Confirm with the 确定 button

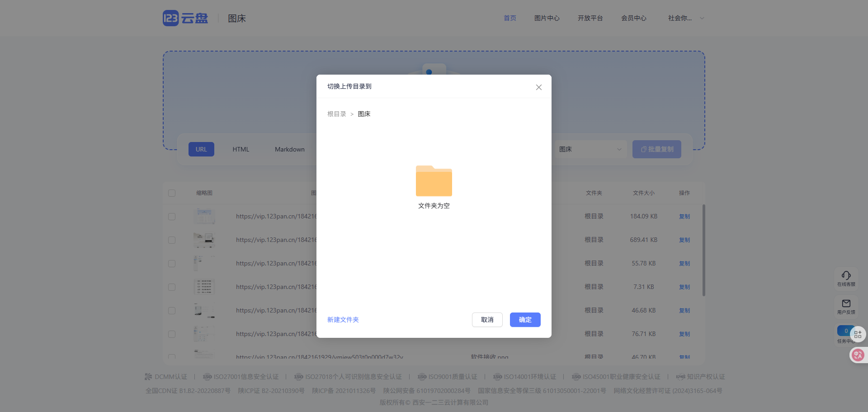(x=525, y=320)
